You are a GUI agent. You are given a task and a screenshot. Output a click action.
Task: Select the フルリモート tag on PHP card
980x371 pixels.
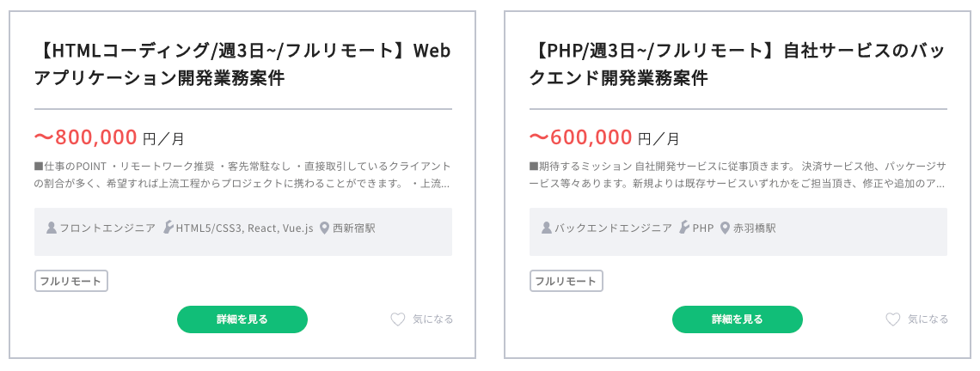[567, 281]
